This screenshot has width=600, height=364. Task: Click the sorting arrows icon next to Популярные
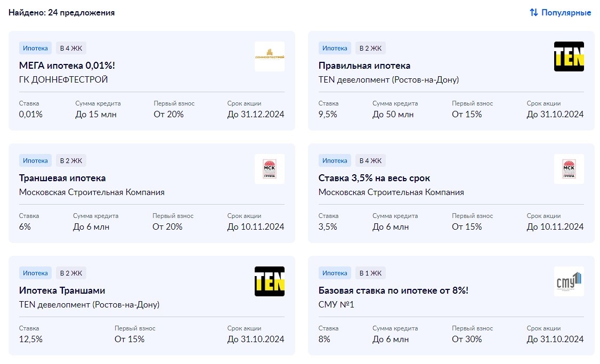click(x=533, y=12)
